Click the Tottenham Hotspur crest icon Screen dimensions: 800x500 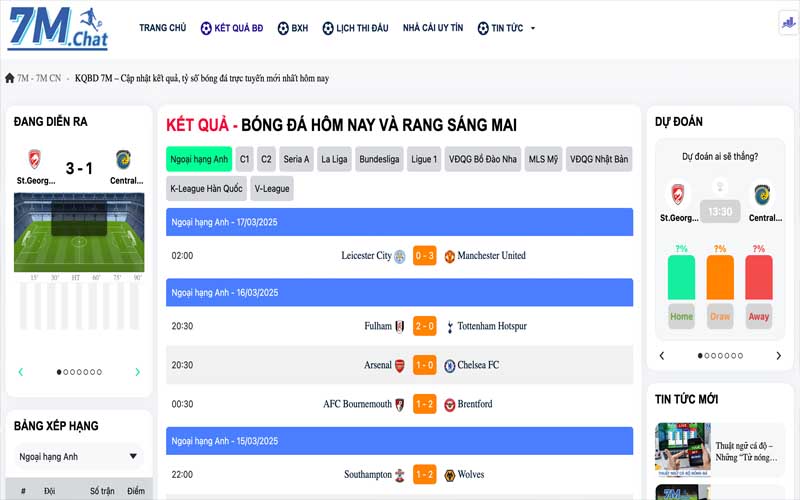coord(449,327)
